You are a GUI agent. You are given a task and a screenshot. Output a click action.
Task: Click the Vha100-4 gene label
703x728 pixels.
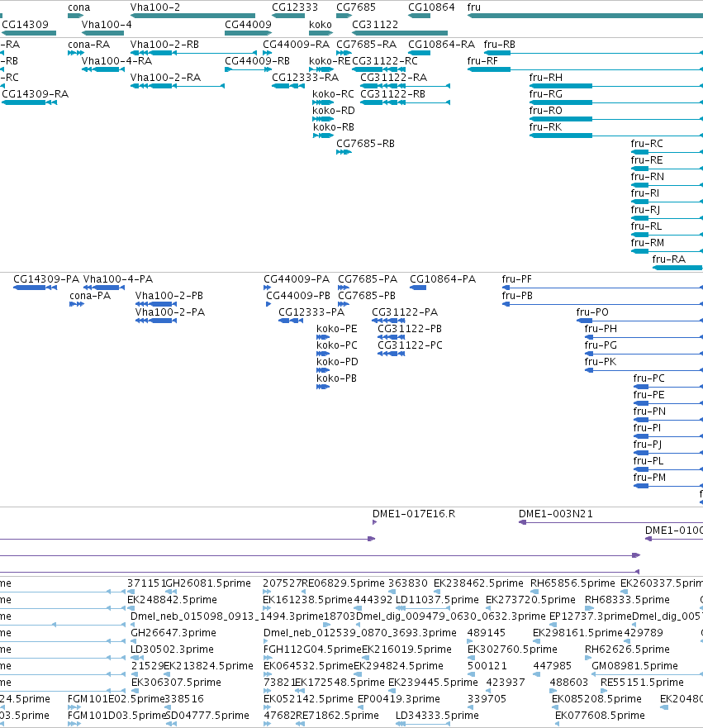click(x=107, y=25)
